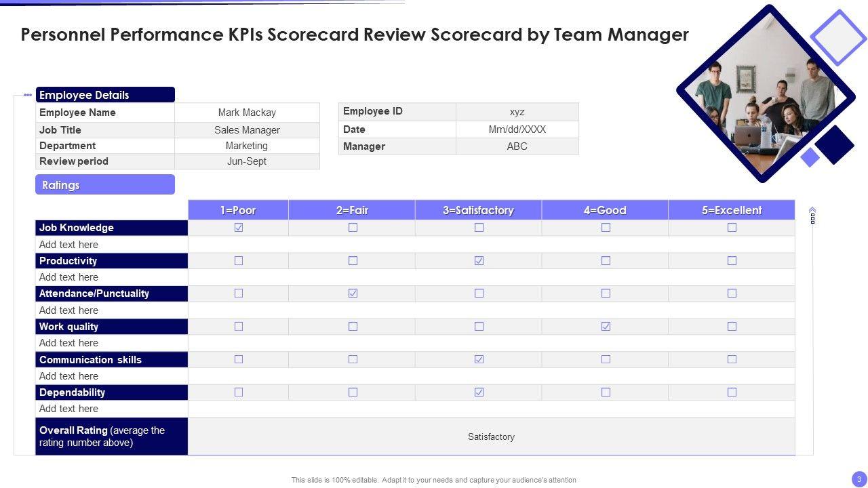
Task: Click the slide number 3 badge
Action: pyautogui.click(x=859, y=479)
